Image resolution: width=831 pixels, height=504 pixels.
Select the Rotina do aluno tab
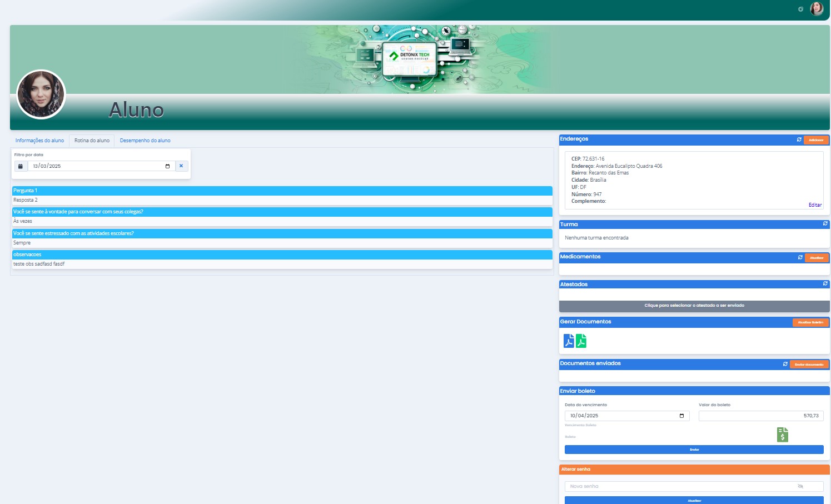(x=92, y=141)
